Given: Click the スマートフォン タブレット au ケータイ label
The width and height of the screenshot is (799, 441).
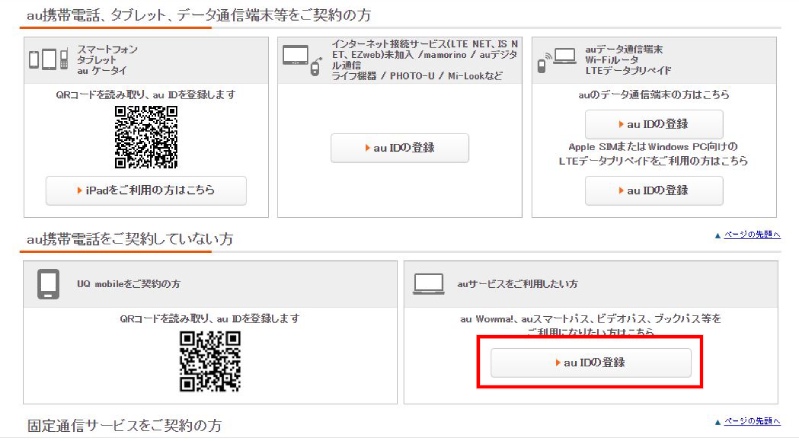Looking at the screenshot, I should coord(108,60).
